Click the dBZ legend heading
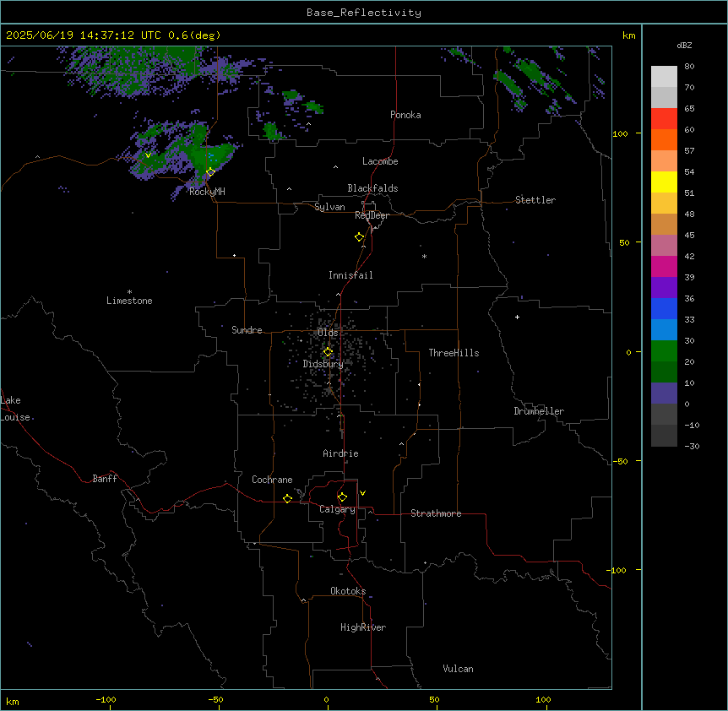Viewport: 728px width, 711px height. [684, 45]
